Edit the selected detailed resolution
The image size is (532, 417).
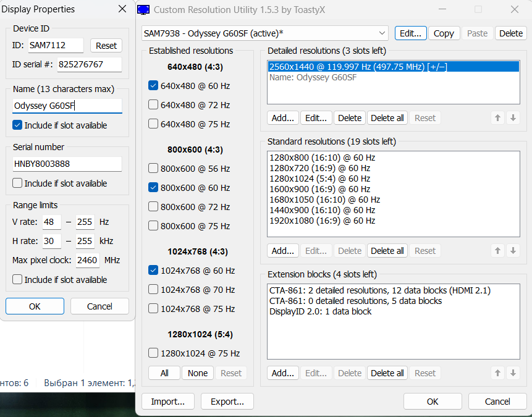click(316, 118)
